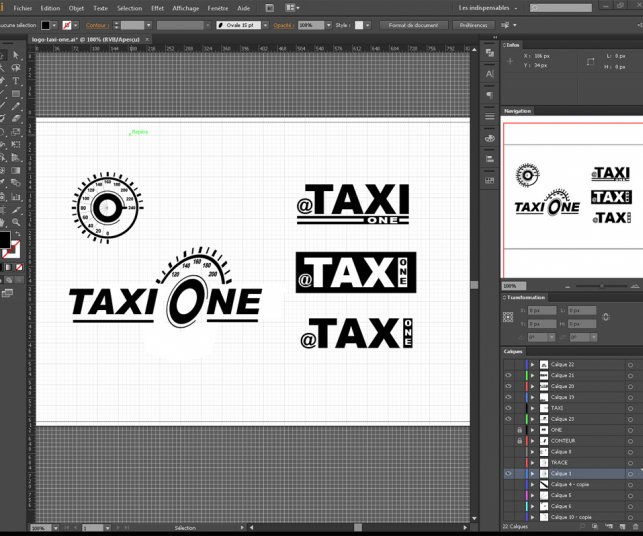Unlock the CONTEUR layer

click(x=519, y=440)
